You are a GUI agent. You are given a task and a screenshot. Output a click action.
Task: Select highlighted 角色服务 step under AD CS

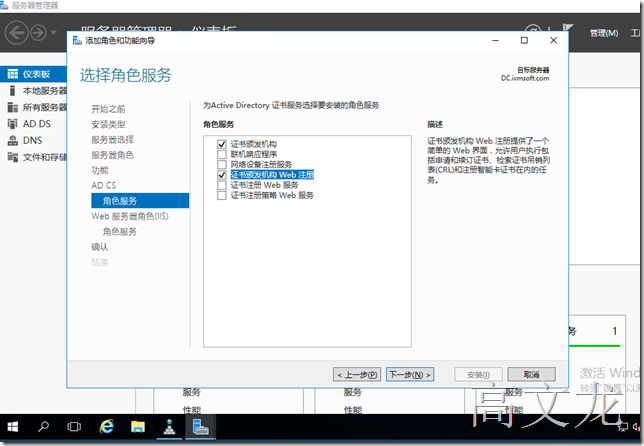point(140,201)
